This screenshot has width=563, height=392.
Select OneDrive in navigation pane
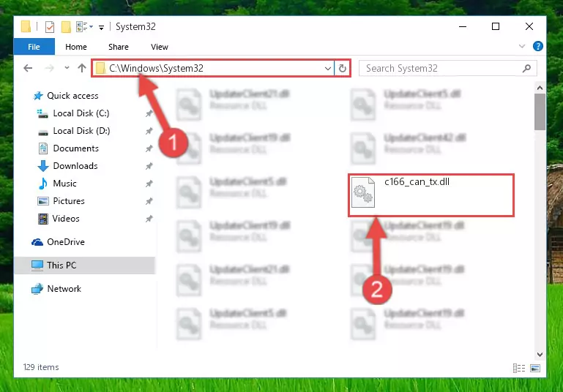coord(66,242)
